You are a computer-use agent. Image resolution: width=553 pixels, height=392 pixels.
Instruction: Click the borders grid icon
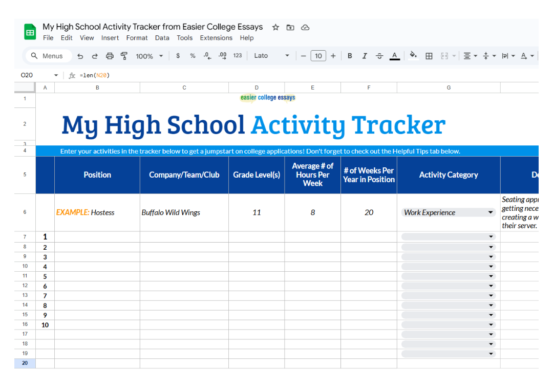coord(429,56)
